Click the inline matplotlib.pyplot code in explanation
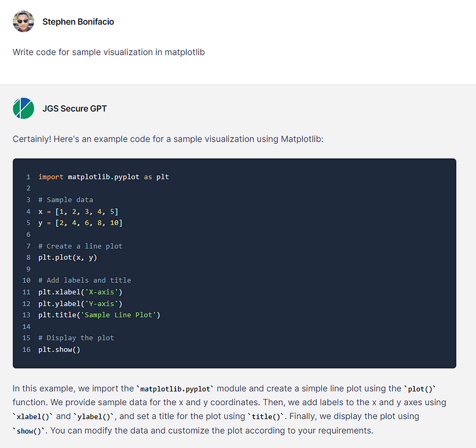Screen dimensions: 476x448 point(175,389)
